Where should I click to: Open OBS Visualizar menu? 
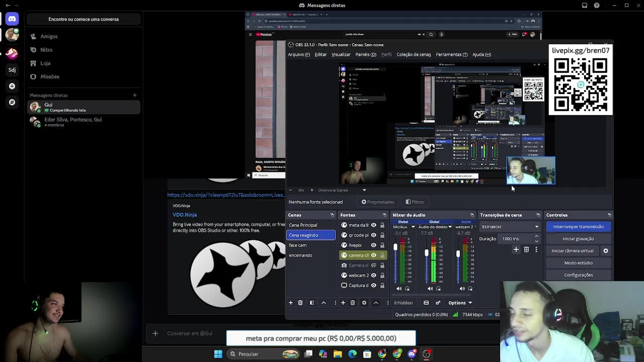341,54
